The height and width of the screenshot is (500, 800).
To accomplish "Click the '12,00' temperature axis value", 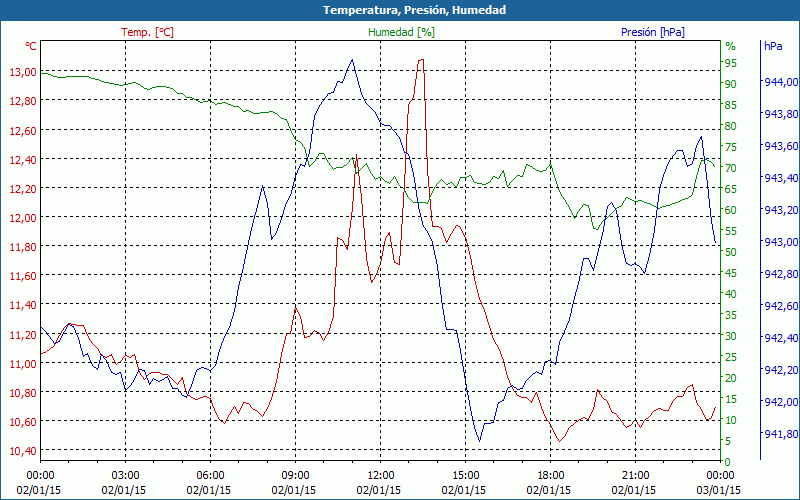I will (x=23, y=218).
